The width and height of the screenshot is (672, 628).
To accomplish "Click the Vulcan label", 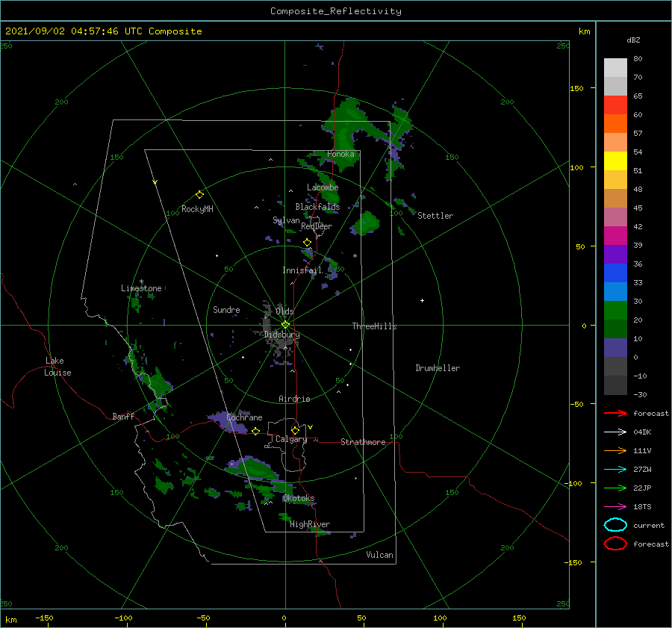I will (379, 555).
